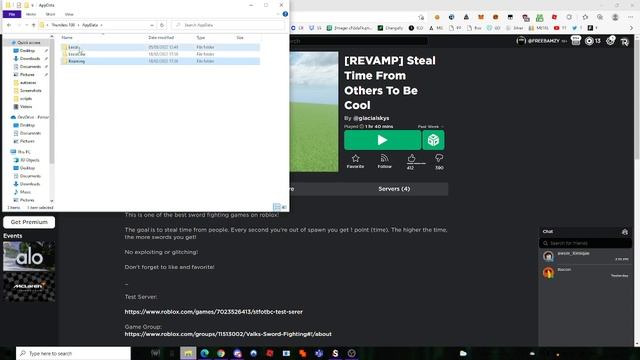Select the Local folder row

click(160, 47)
